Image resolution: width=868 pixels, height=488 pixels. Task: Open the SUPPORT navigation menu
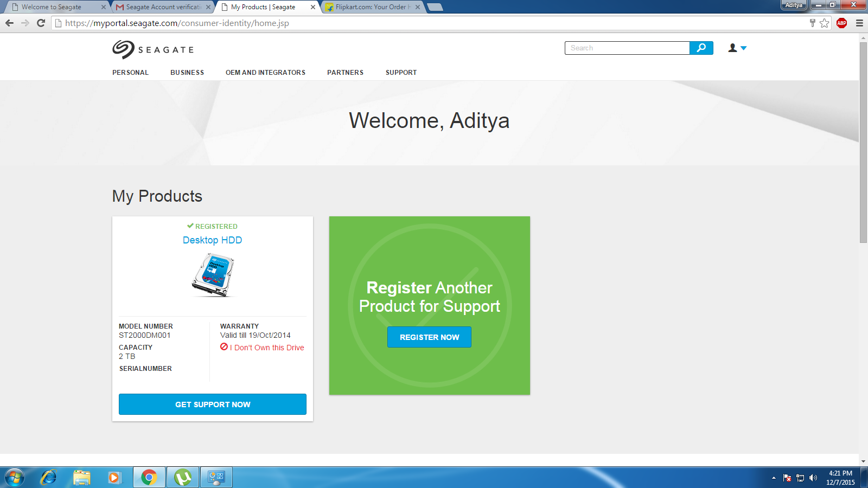[401, 73]
